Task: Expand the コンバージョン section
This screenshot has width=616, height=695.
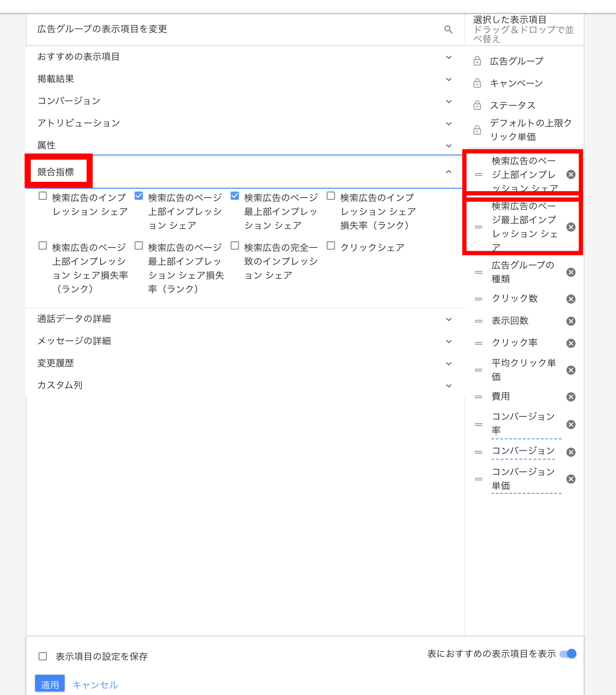Action: point(448,102)
